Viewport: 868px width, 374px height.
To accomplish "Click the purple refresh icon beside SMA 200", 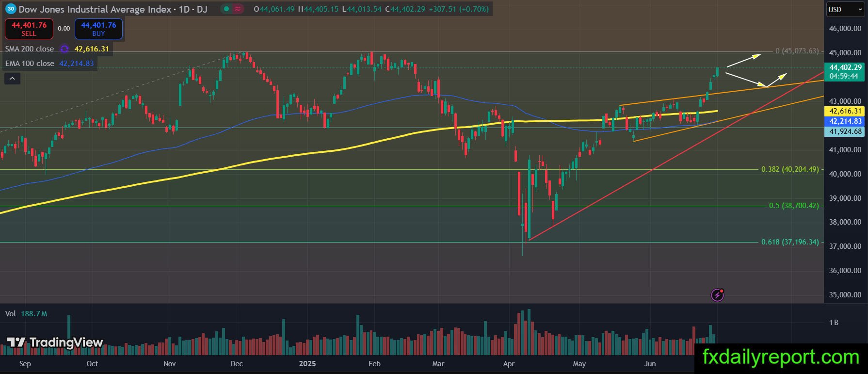I will pyautogui.click(x=64, y=49).
